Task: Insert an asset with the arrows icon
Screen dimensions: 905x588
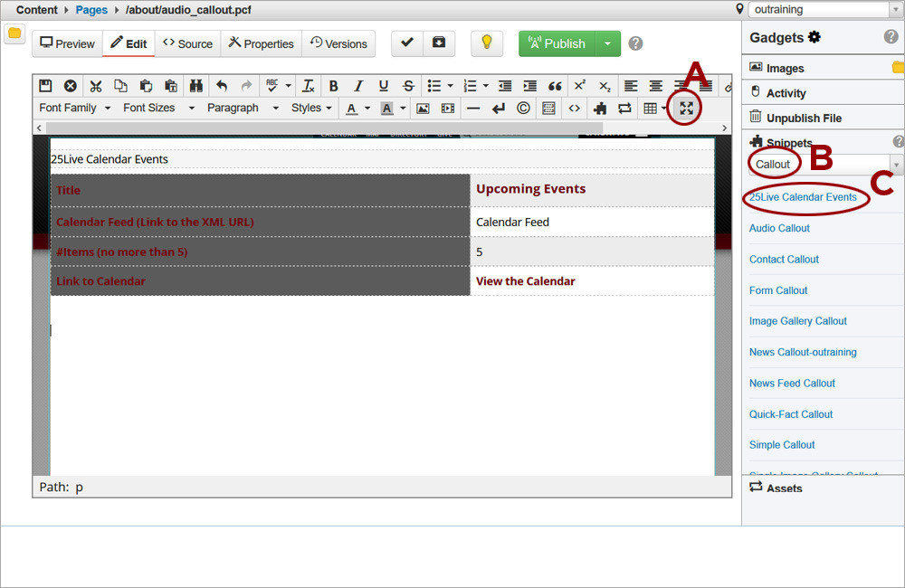Action: tap(624, 109)
